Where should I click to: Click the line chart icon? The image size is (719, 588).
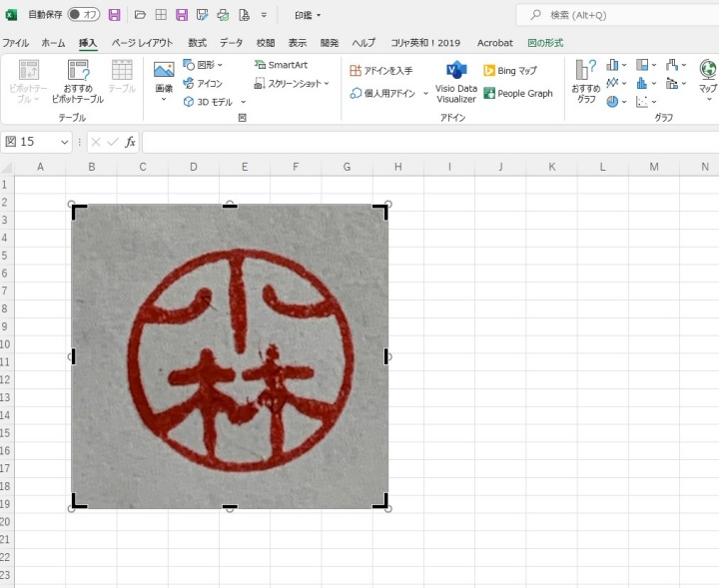point(612,83)
